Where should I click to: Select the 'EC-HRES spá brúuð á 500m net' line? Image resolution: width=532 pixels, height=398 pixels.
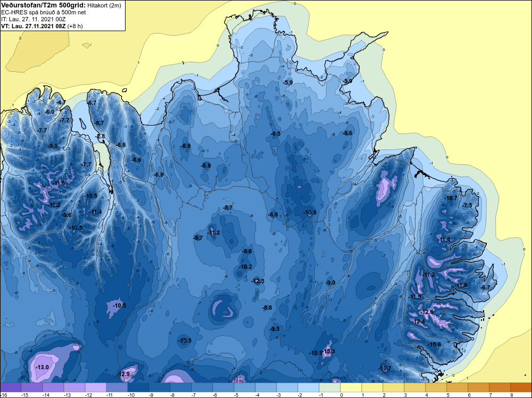point(44,12)
